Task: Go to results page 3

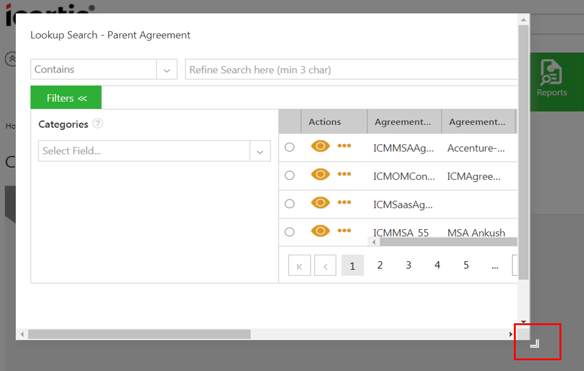Action: (x=409, y=265)
